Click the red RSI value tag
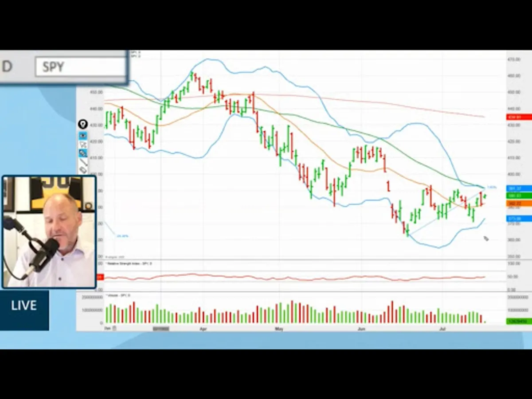The height and width of the screenshot is (399, 532). pos(100,277)
